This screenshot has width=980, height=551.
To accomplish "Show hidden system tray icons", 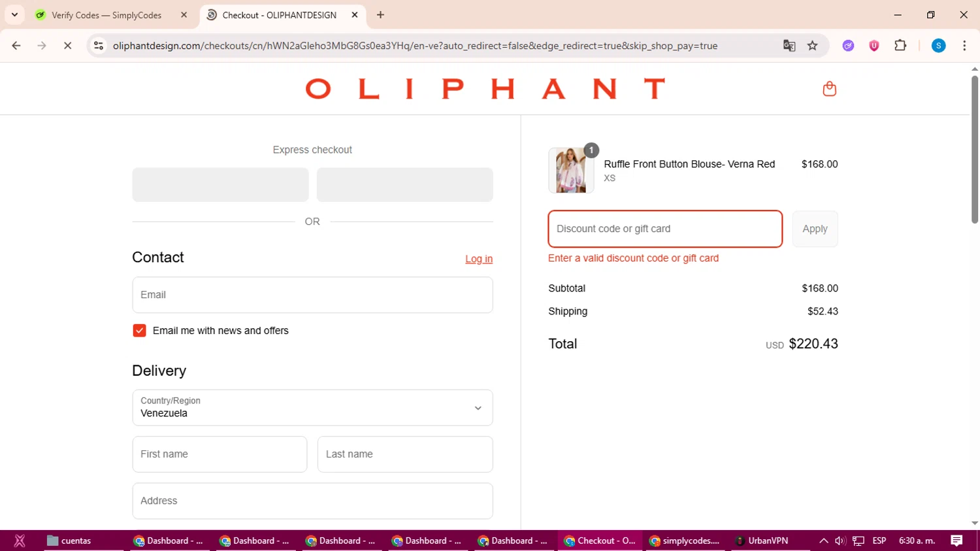I will coord(823,541).
